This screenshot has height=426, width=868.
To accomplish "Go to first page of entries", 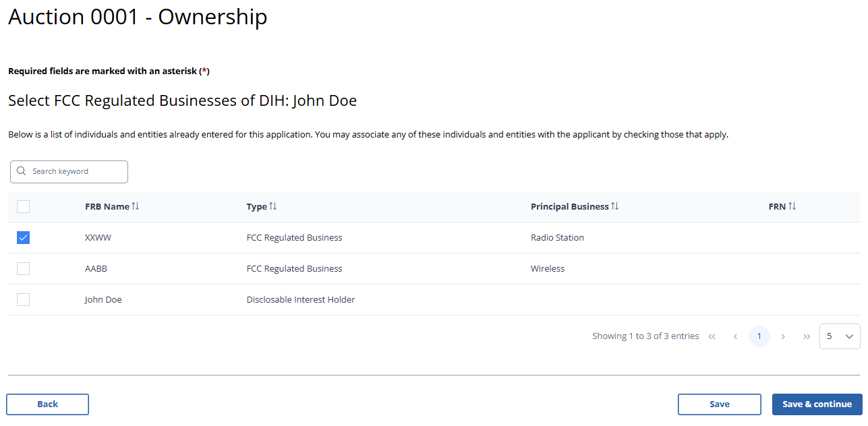I will [712, 336].
